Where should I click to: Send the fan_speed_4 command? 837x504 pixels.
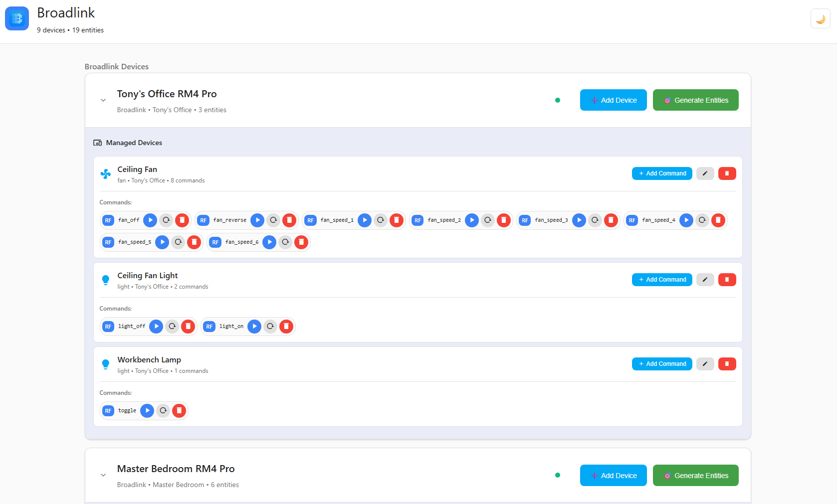point(686,220)
